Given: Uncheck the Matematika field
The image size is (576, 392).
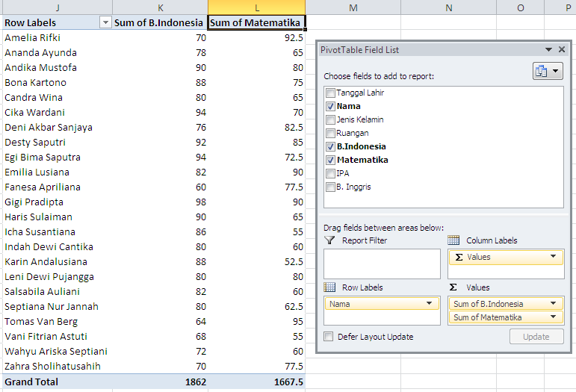Looking at the screenshot, I should pos(330,160).
